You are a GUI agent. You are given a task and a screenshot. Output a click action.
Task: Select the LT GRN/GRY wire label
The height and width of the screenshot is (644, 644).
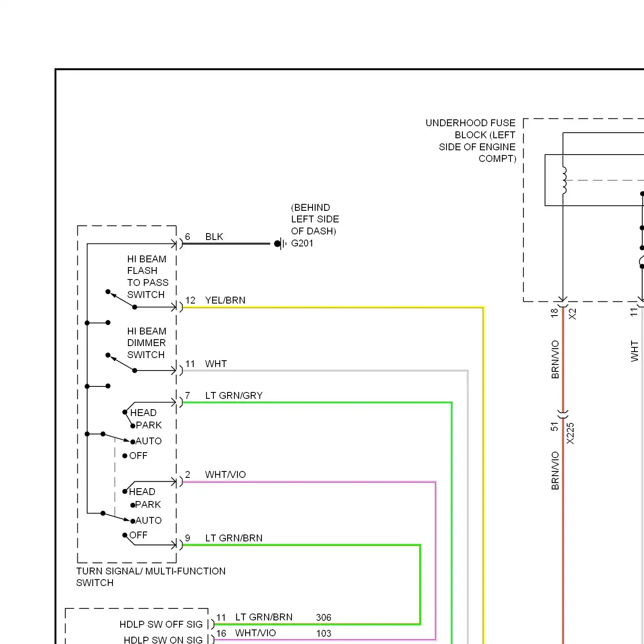click(x=234, y=396)
